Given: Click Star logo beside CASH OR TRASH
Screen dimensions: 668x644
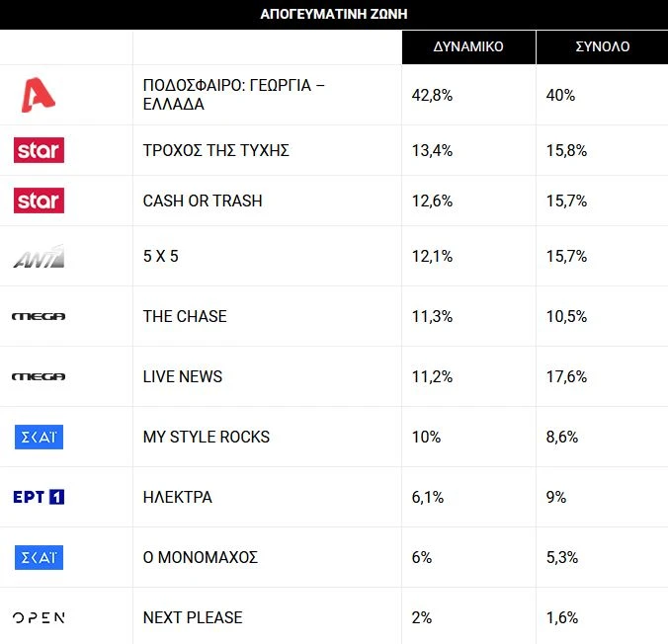Looking at the screenshot, I should [39, 201].
